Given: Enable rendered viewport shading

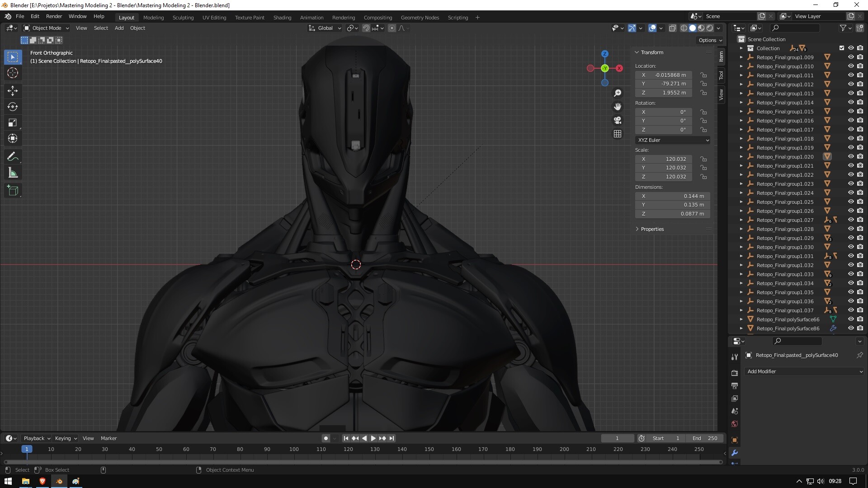Looking at the screenshot, I should coord(709,28).
